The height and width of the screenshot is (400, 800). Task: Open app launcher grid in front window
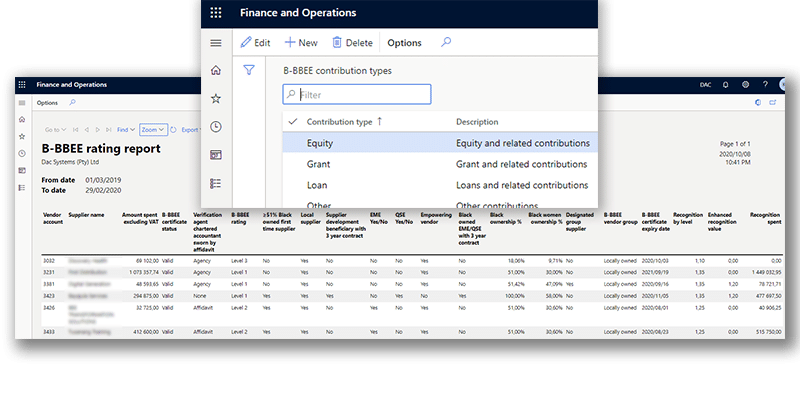[216, 14]
